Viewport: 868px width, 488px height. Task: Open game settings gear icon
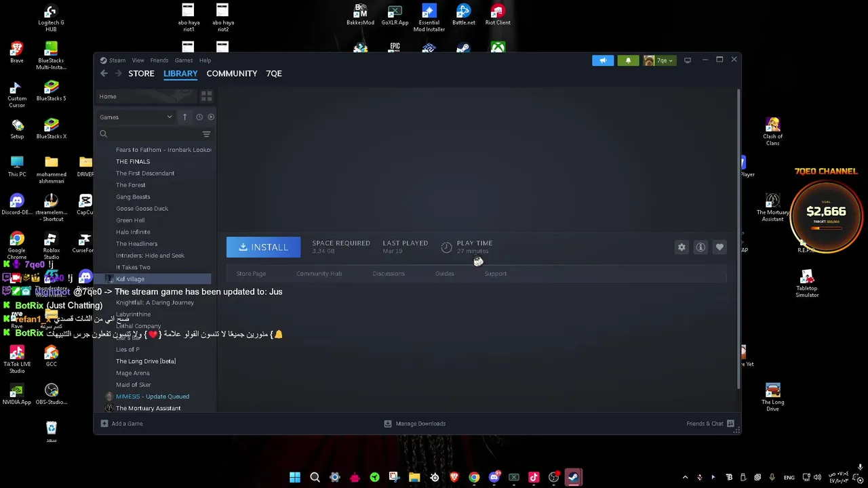(682, 247)
